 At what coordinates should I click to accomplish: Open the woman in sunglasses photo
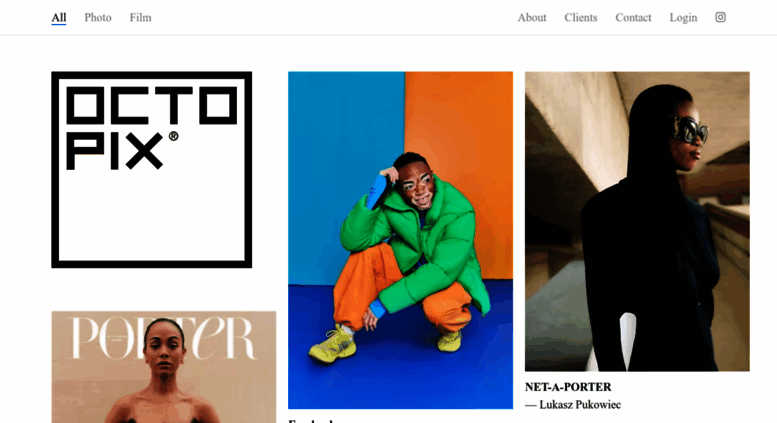[637, 221]
